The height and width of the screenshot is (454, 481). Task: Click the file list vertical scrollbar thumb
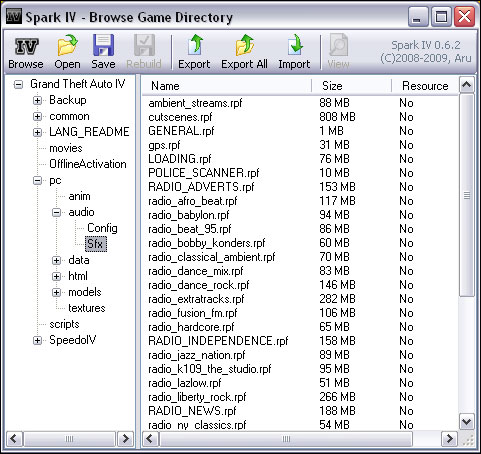[x=467, y=195]
